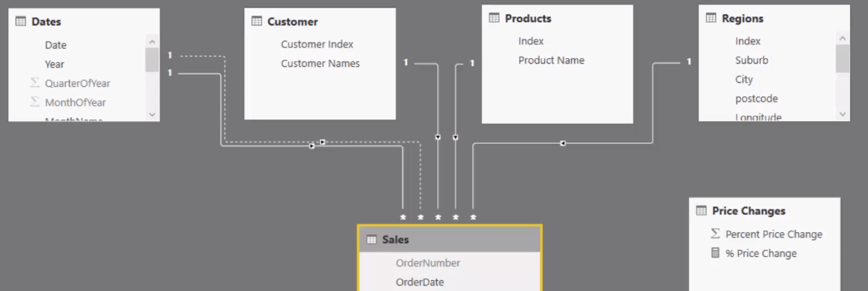868x291 pixels.
Task: Click the sigma icon beside Percent Price Change
Action: pos(715,234)
